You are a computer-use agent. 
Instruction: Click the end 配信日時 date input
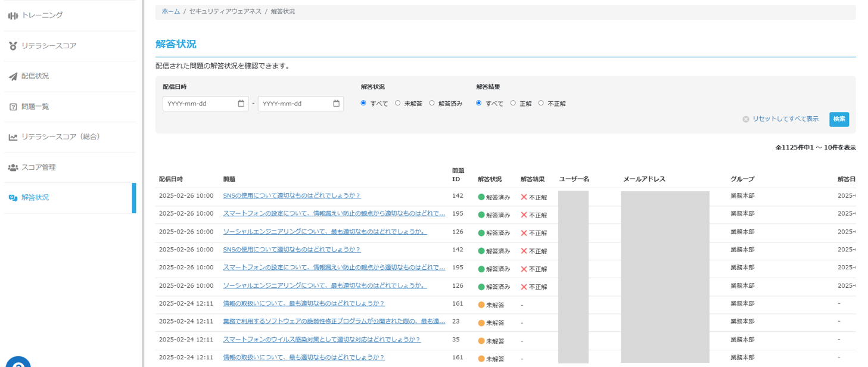(x=301, y=104)
